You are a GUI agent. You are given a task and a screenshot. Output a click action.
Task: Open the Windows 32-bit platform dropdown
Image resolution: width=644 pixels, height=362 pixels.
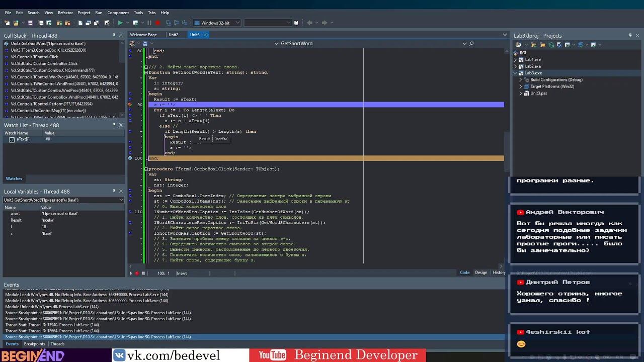click(237, 23)
